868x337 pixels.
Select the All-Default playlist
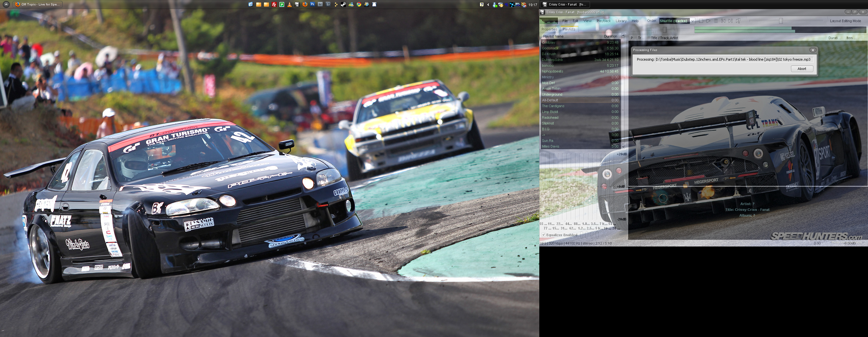(x=580, y=100)
